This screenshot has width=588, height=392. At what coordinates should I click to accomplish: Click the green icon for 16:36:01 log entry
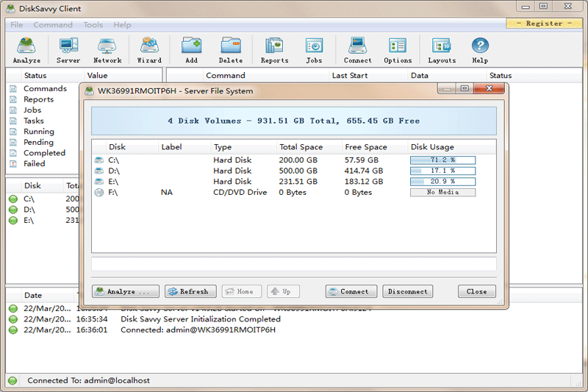(x=13, y=330)
